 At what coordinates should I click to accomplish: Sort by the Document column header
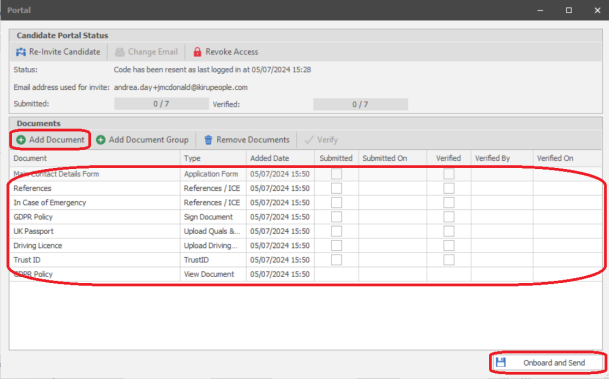pos(95,158)
